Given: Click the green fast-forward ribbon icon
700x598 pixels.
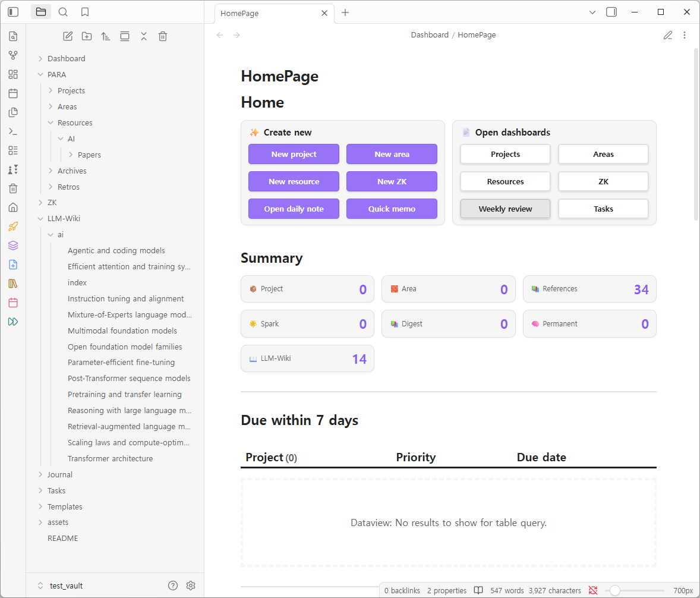Looking at the screenshot, I should pyautogui.click(x=13, y=322).
